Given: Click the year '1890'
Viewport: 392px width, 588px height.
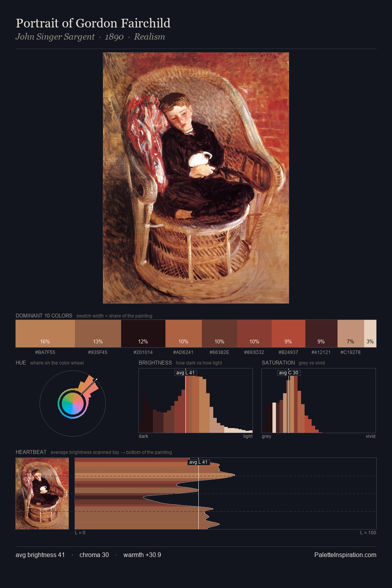Looking at the screenshot, I should coord(114,37).
